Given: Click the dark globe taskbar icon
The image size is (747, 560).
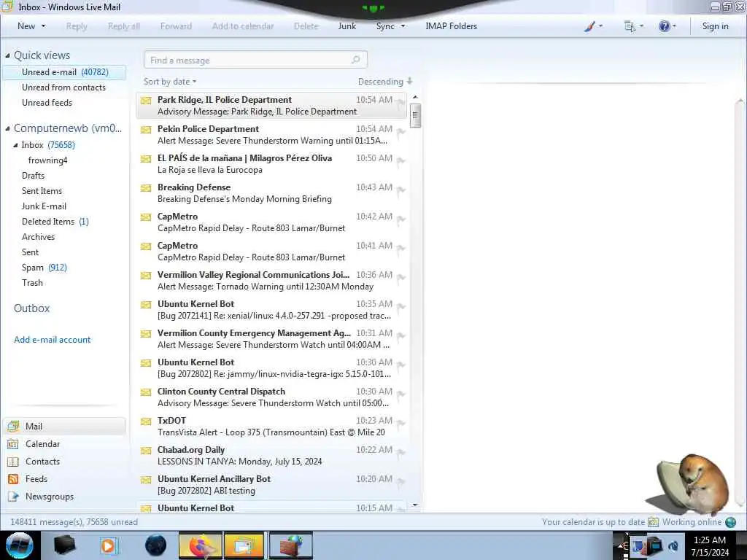Looking at the screenshot, I should pyautogui.click(x=156, y=545).
